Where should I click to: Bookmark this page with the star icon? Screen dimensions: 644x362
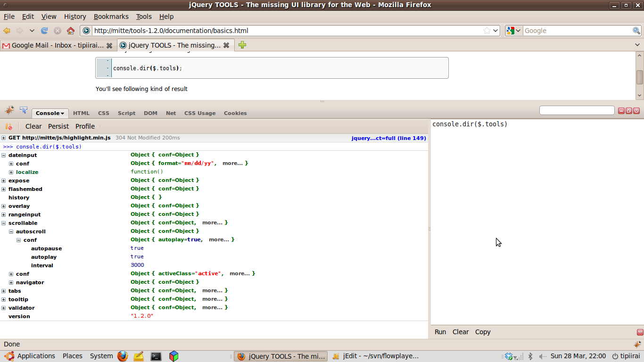(x=487, y=31)
